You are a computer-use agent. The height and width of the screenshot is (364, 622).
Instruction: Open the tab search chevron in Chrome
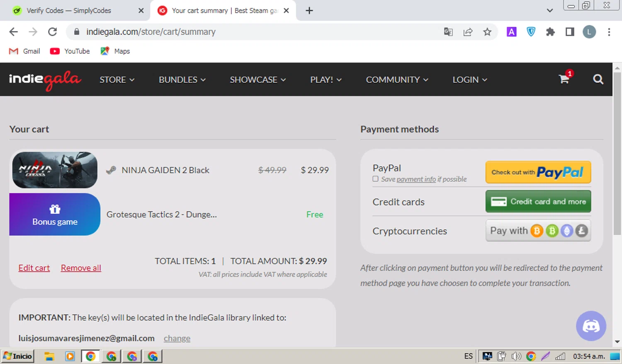coord(550,10)
